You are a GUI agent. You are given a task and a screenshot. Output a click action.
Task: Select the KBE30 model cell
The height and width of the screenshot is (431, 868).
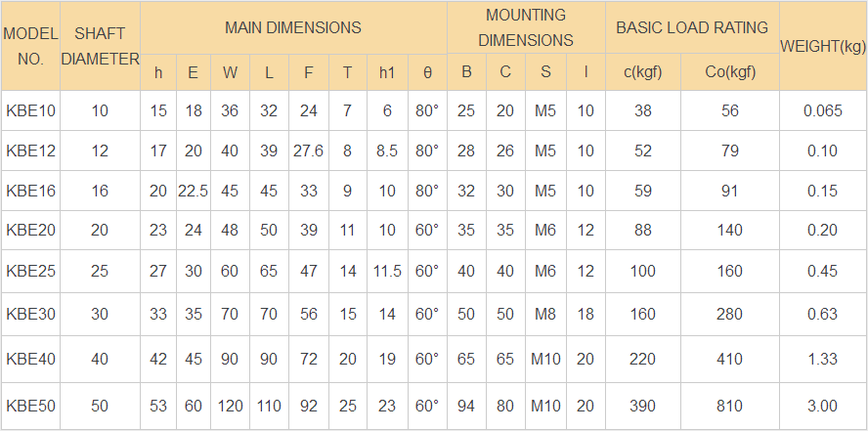coord(31,314)
